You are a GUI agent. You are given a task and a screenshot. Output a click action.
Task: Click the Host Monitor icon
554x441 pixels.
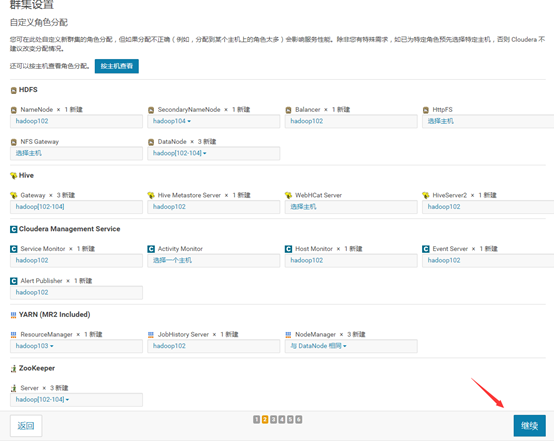coord(288,249)
